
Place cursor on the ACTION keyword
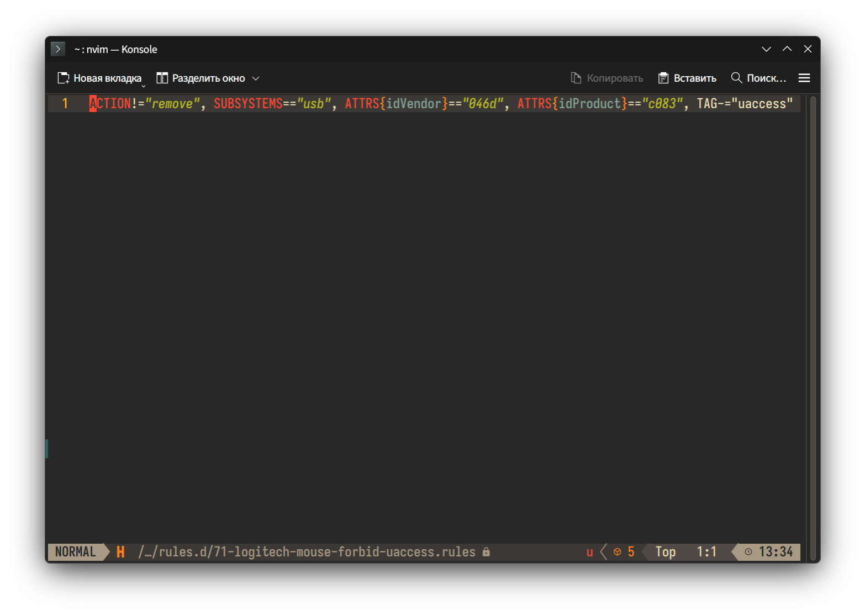pos(110,104)
